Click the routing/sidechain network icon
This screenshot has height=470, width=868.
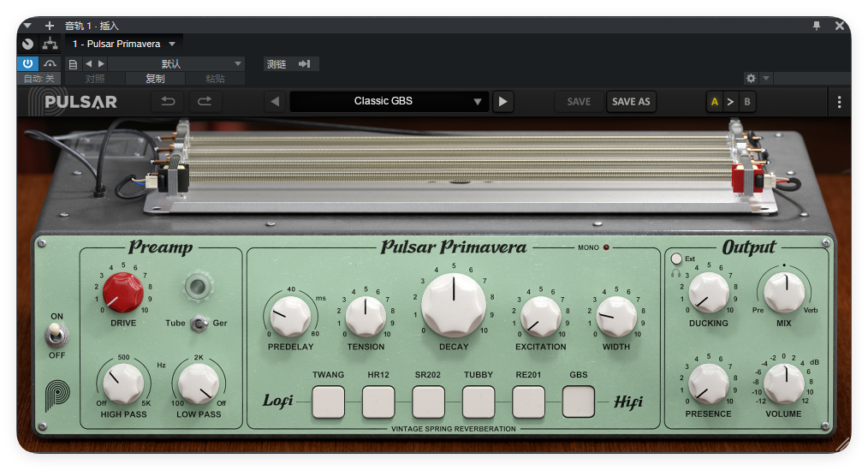click(x=51, y=43)
